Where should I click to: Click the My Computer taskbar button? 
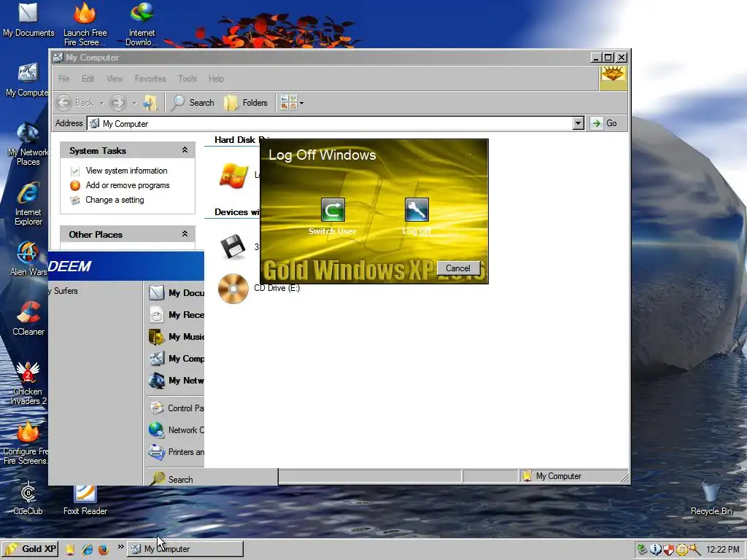[x=185, y=549]
